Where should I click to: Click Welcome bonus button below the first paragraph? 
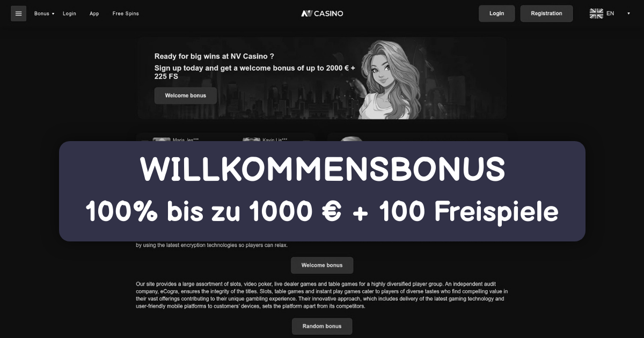click(x=322, y=265)
